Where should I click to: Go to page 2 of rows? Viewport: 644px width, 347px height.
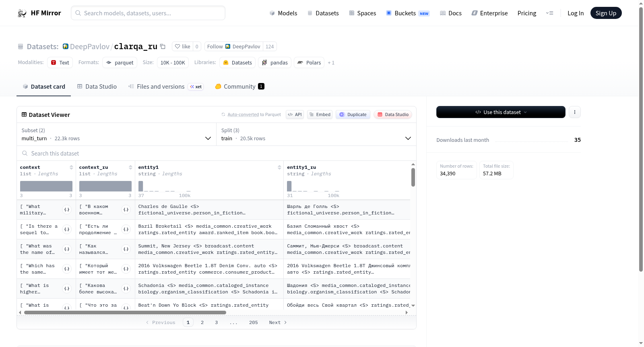202,322
